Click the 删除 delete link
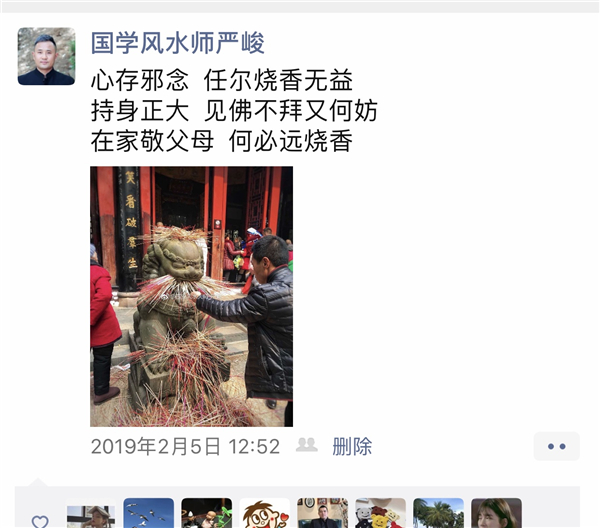 352,447
